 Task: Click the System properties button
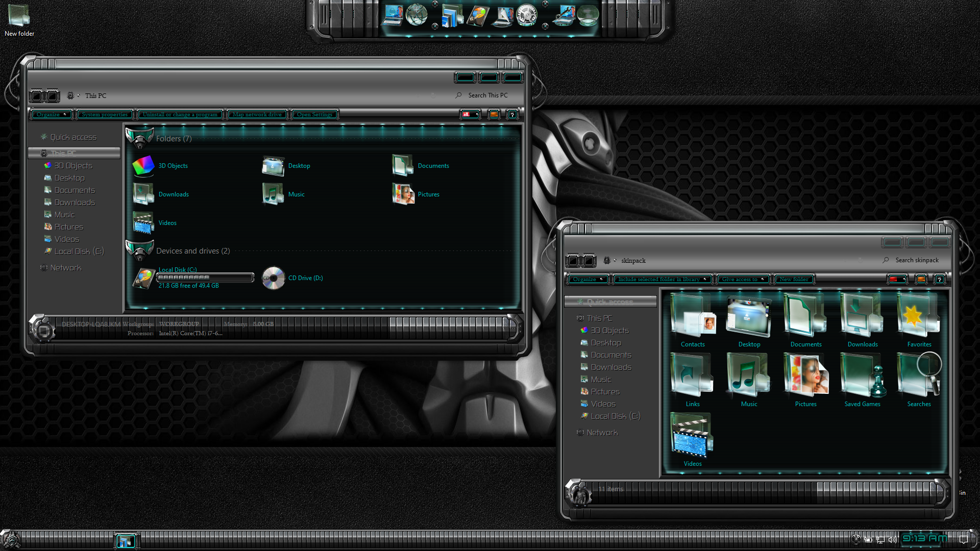(x=105, y=114)
